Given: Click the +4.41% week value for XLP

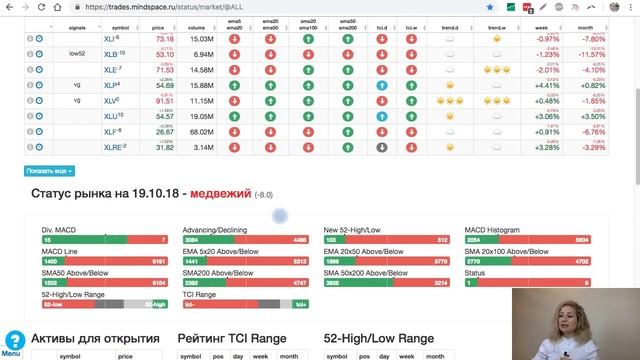Looking at the screenshot, I should pos(547,86).
